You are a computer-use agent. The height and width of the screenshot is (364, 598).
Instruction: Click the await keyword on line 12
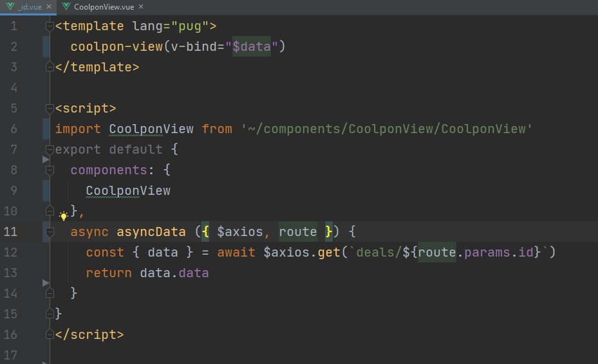pos(236,252)
